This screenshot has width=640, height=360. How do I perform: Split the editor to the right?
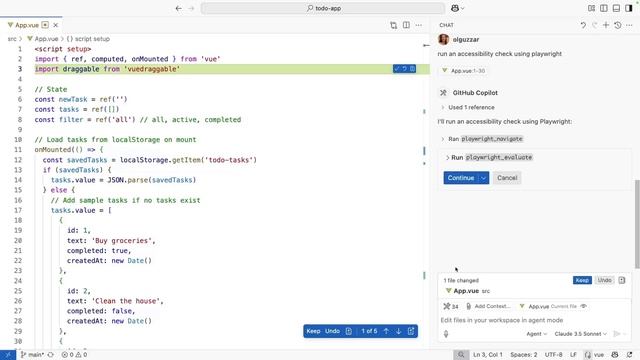click(406, 25)
